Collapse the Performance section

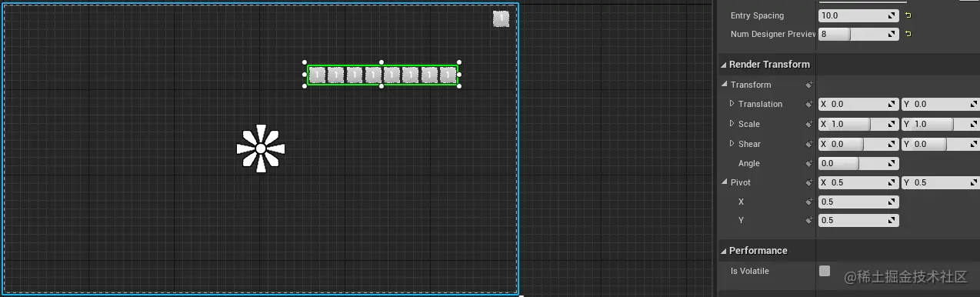[724, 251]
